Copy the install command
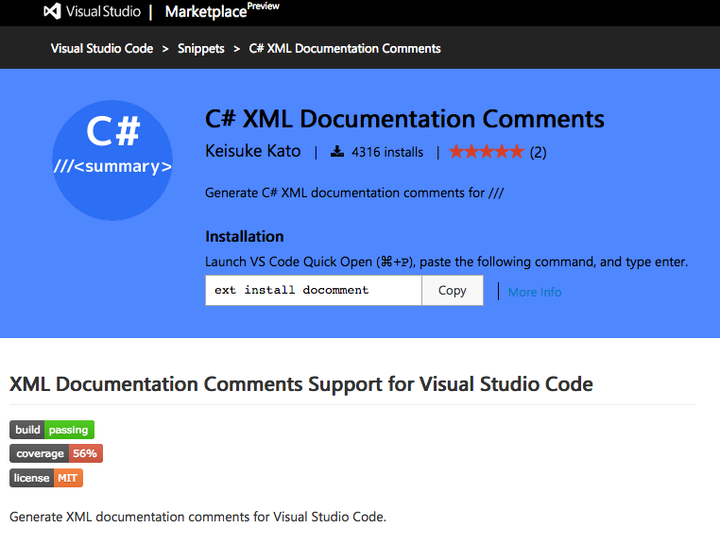 coord(452,290)
